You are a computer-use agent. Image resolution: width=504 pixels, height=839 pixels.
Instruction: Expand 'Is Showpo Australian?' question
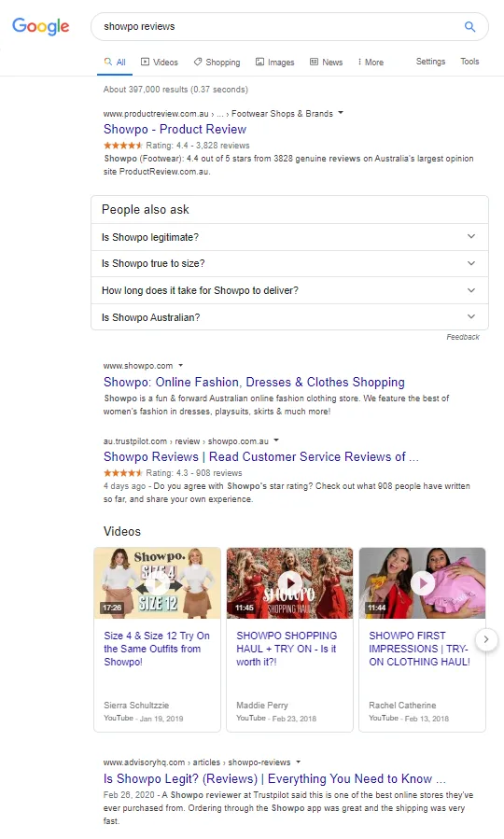point(289,317)
